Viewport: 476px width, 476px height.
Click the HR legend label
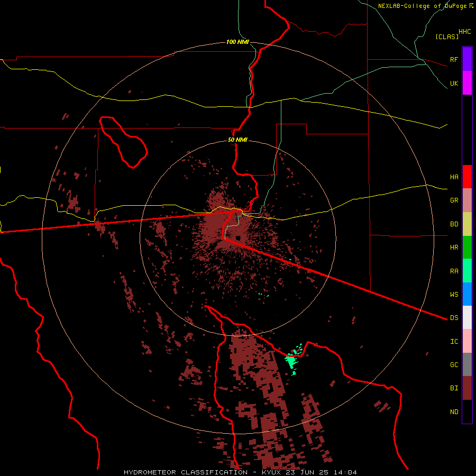click(454, 248)
